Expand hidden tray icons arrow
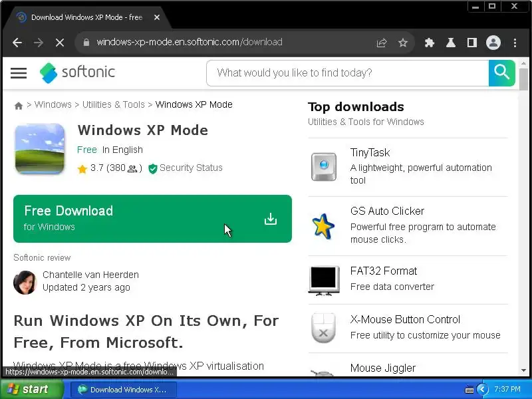This screenshot has width=532, height=399. pyautogui.click(x=482, y=390)
